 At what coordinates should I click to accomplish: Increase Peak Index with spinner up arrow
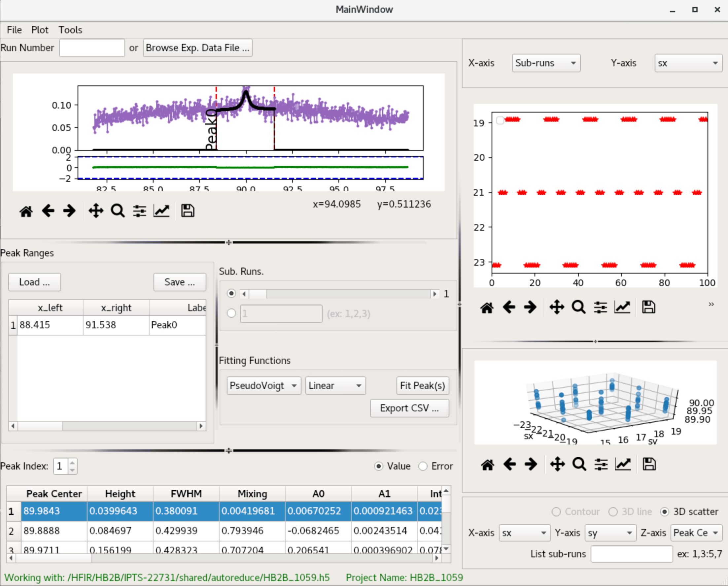(72, 463)
